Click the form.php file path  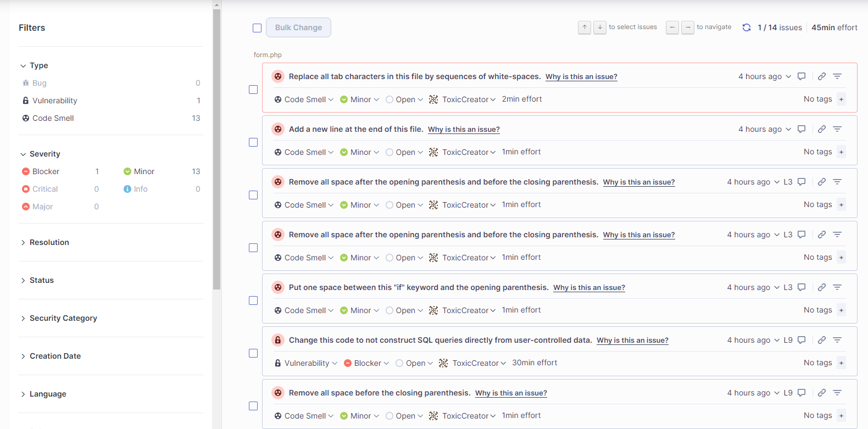tap(268, 55)
